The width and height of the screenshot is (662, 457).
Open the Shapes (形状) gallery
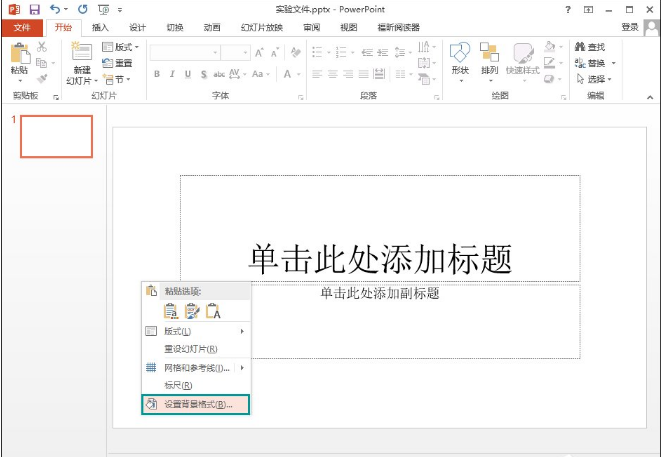click(459, 58)
